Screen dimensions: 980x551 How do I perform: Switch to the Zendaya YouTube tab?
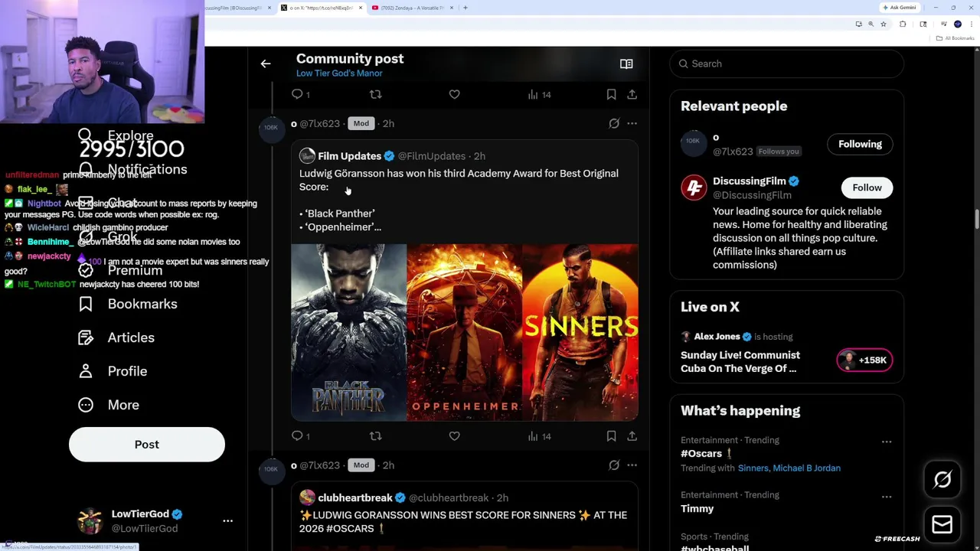click(412, 8)
